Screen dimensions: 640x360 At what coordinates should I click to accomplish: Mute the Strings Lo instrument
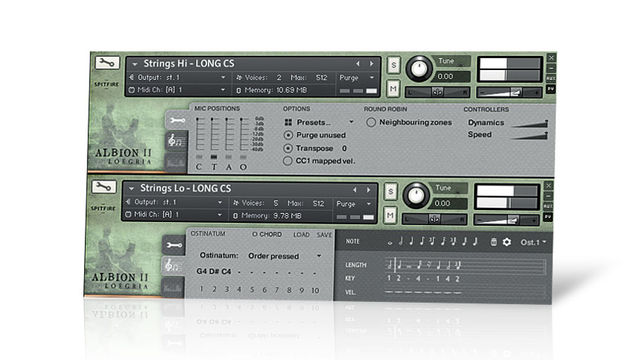pyautogui.click(x=390, y=215)
